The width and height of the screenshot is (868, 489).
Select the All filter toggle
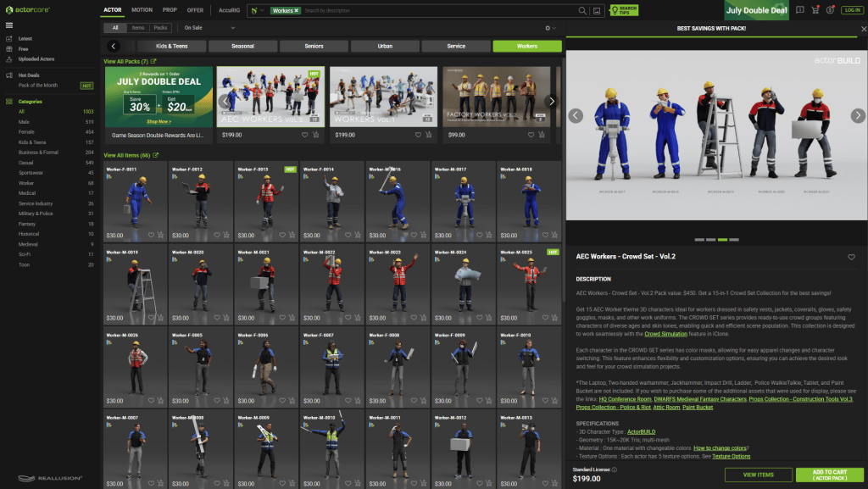click(x=115, y=28)
